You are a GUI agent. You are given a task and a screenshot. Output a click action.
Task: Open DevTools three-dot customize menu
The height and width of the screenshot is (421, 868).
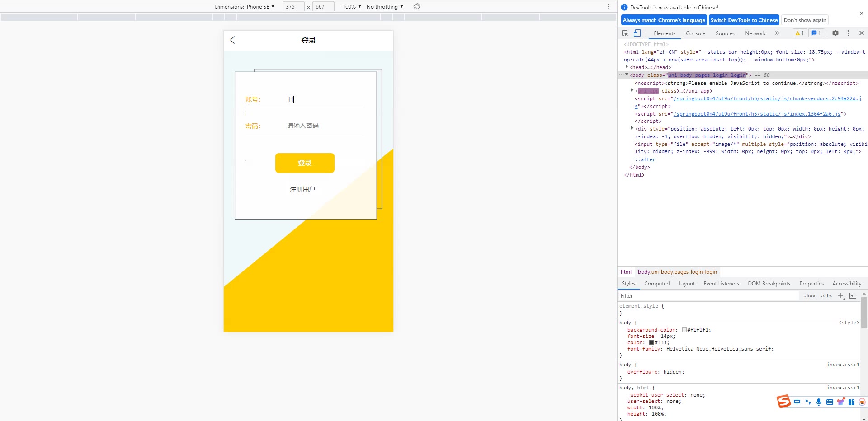(848, 33)
